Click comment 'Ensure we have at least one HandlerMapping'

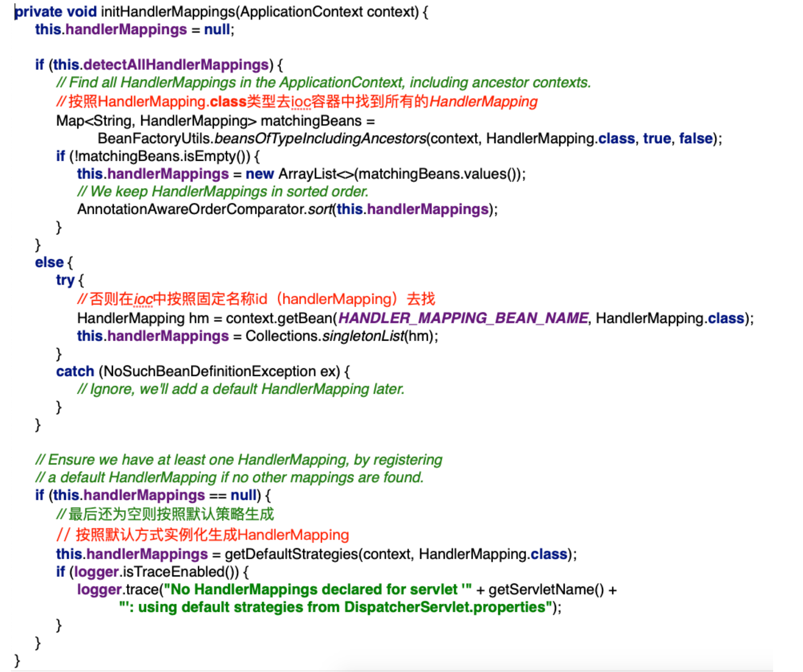pyautogui.click(x=239, y=460)
